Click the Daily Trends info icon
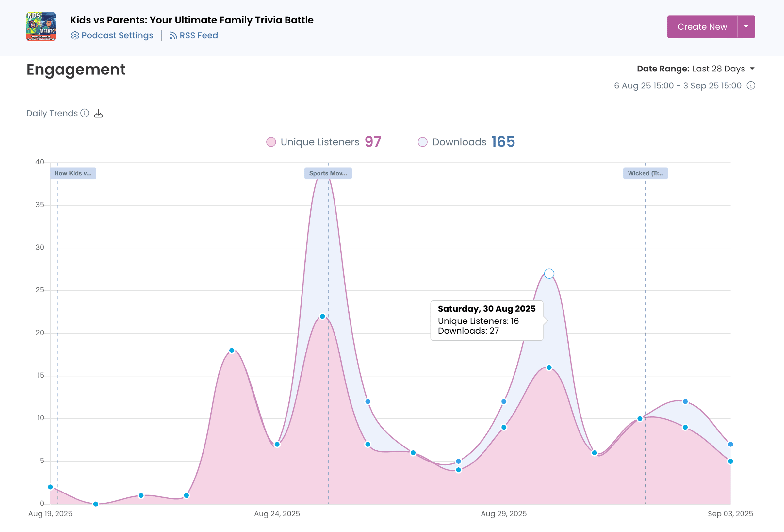784x532 pixels. (85, 113)
